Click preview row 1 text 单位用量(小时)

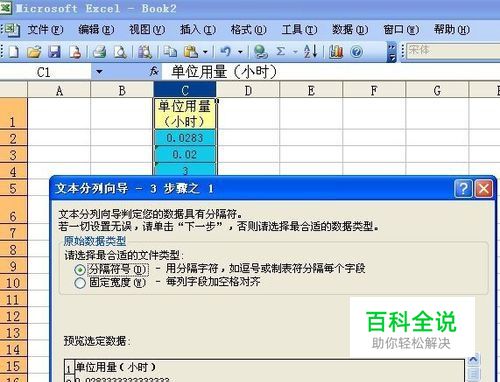pyautogui.click(x=116, y=367)
